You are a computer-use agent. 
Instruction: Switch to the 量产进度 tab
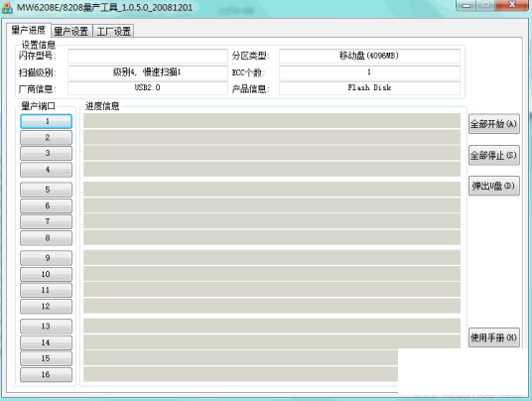click(29, 30)
